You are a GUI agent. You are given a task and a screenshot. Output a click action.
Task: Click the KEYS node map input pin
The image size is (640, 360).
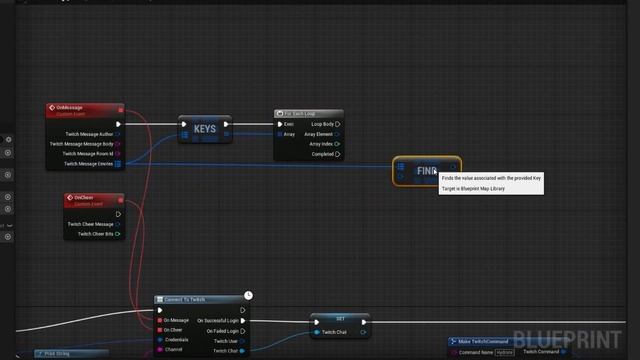point(184,135)
